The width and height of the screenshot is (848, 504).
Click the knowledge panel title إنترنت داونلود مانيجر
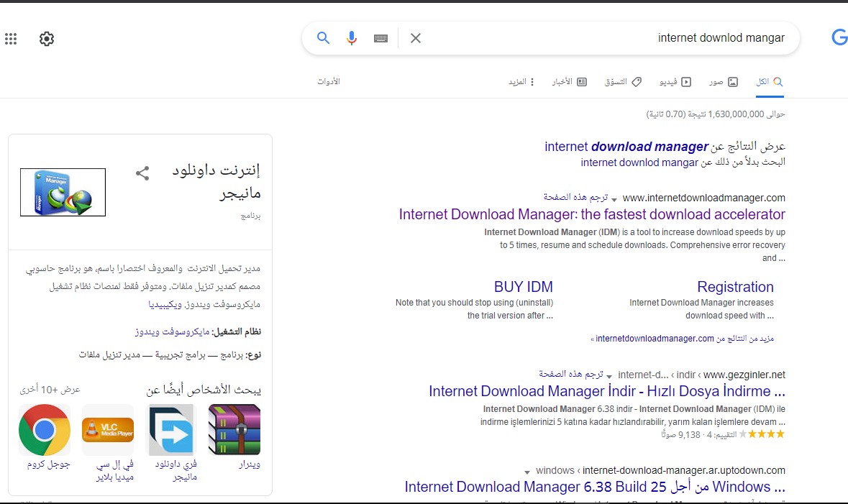(216, 181)
